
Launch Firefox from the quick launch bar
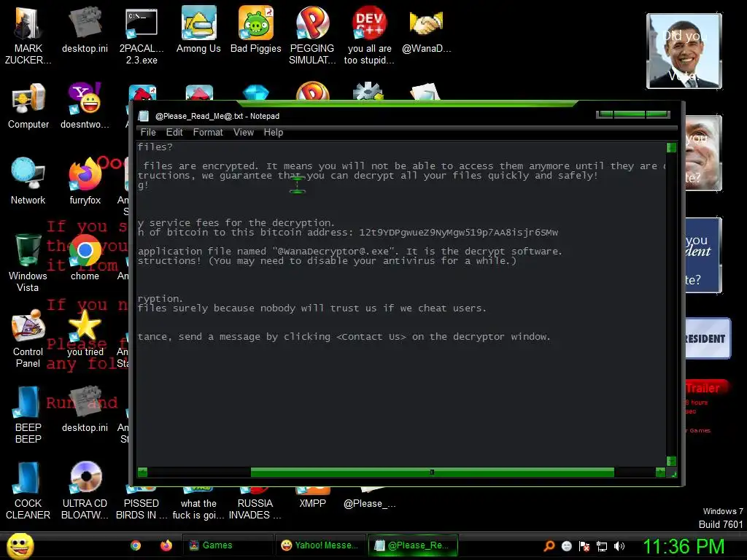(x=166, y=545)
